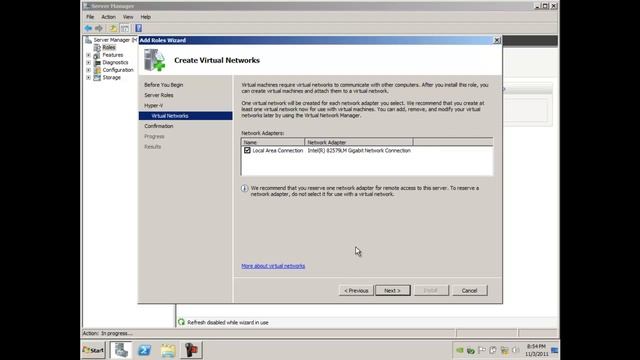Cancel the Add Roles Wizard

click(469, 291)
